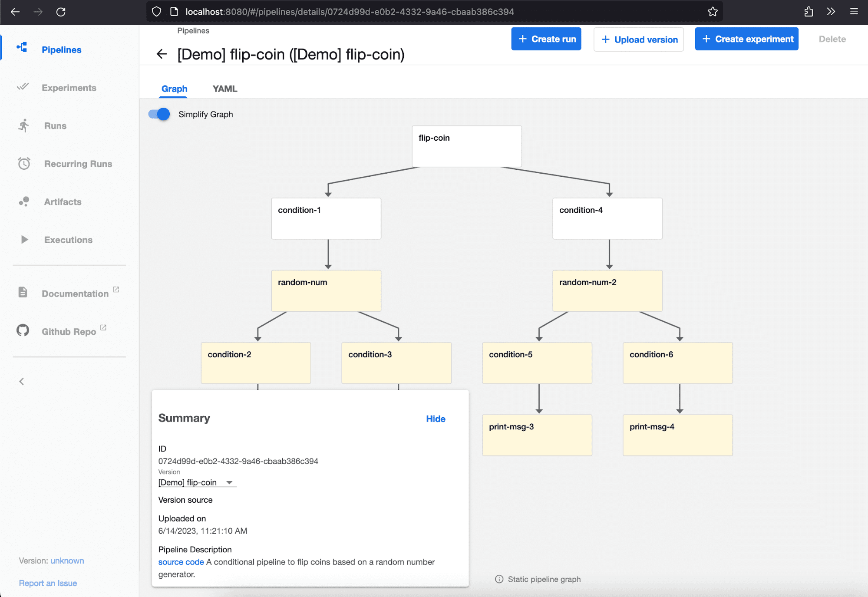
Task: Click the blue toggle slider knob
Action: [162, 114]
